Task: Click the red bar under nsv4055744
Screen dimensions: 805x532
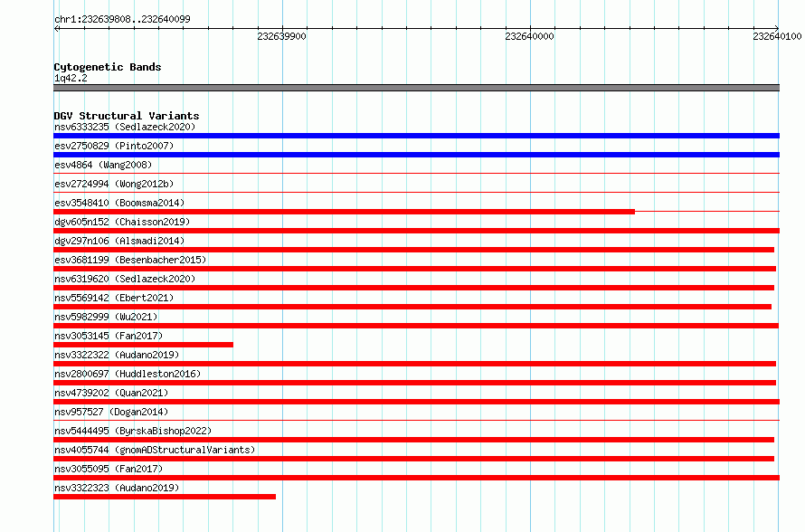Action: [x=413, y=459]
